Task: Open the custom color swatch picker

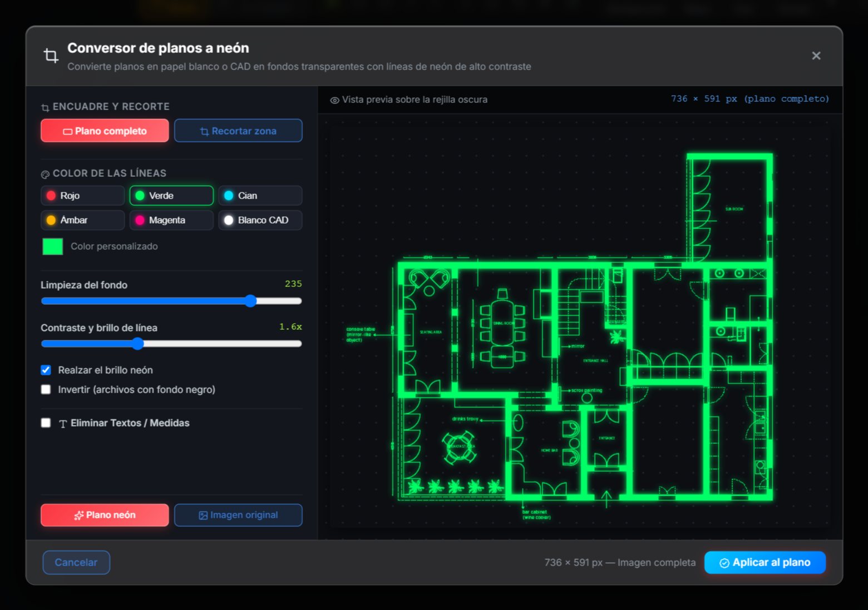Action: 53,246
